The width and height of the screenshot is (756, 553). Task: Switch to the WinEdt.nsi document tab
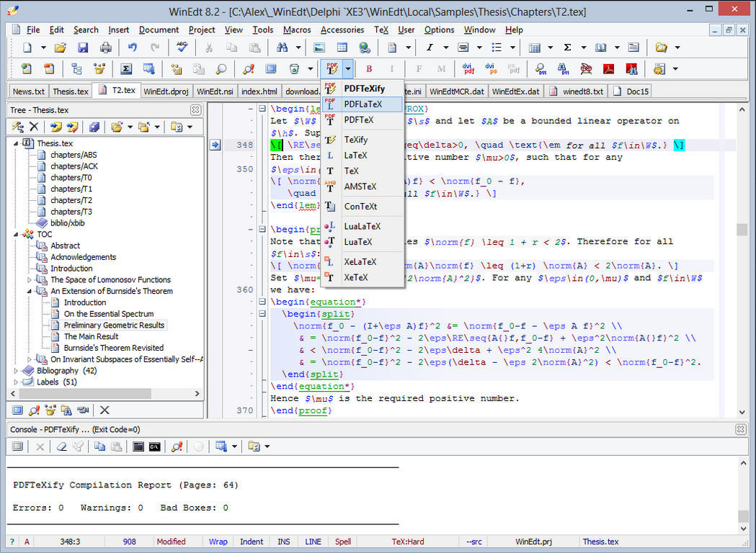pos(214,91)
